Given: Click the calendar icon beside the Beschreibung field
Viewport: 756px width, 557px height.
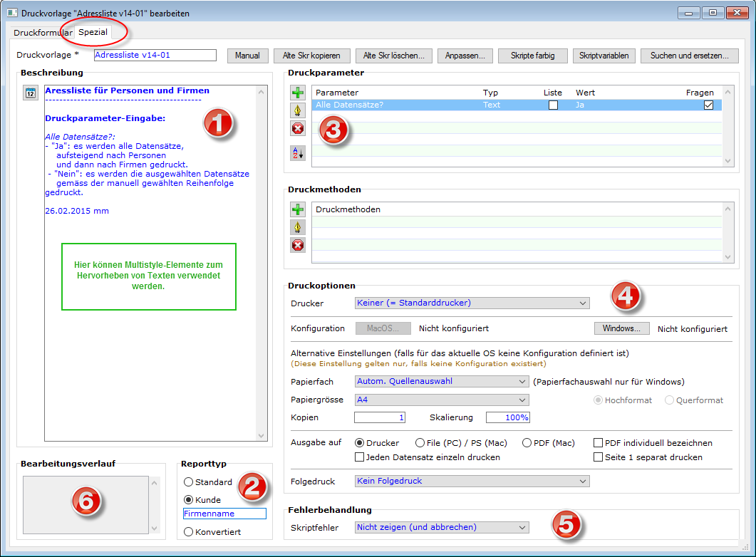Looking at the screenshot, I should click(x=30, y=93).
